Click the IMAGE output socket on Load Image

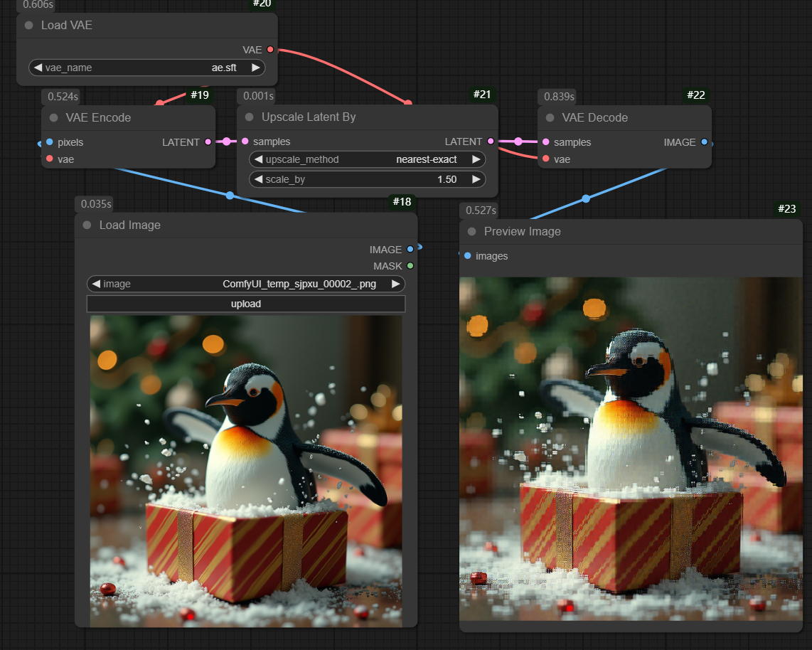click(x=410, y=250)
